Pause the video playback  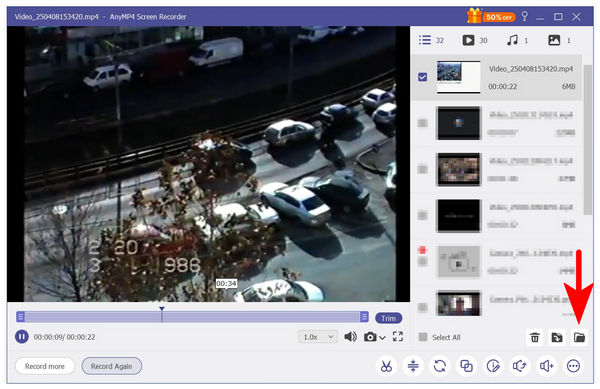pos(22,337)
